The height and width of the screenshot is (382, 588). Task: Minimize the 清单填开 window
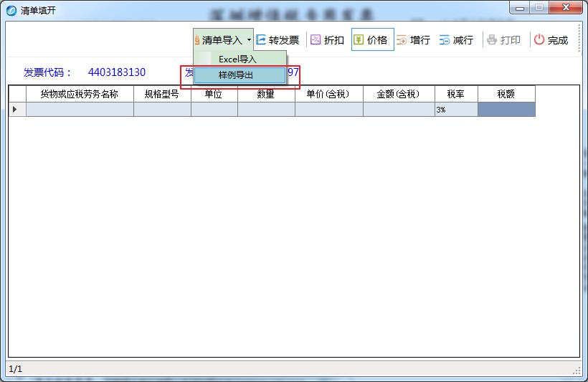[519, 7]
